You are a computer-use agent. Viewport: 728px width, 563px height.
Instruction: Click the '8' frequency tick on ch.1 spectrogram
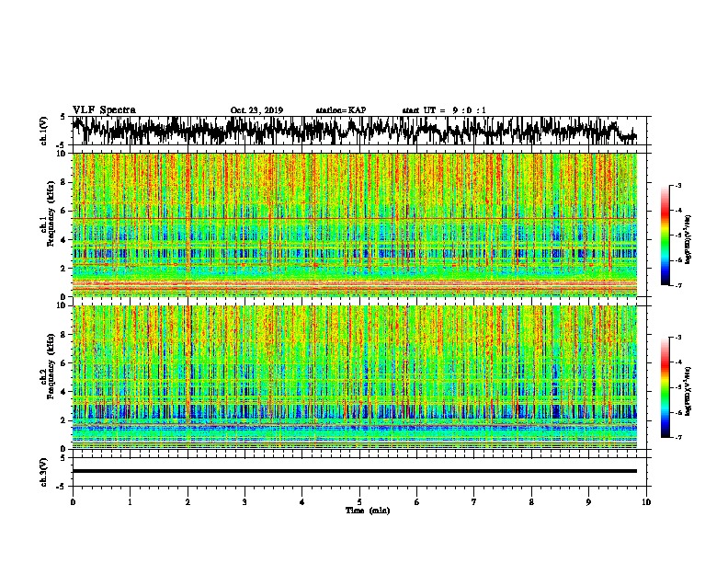tap(64, 182)
